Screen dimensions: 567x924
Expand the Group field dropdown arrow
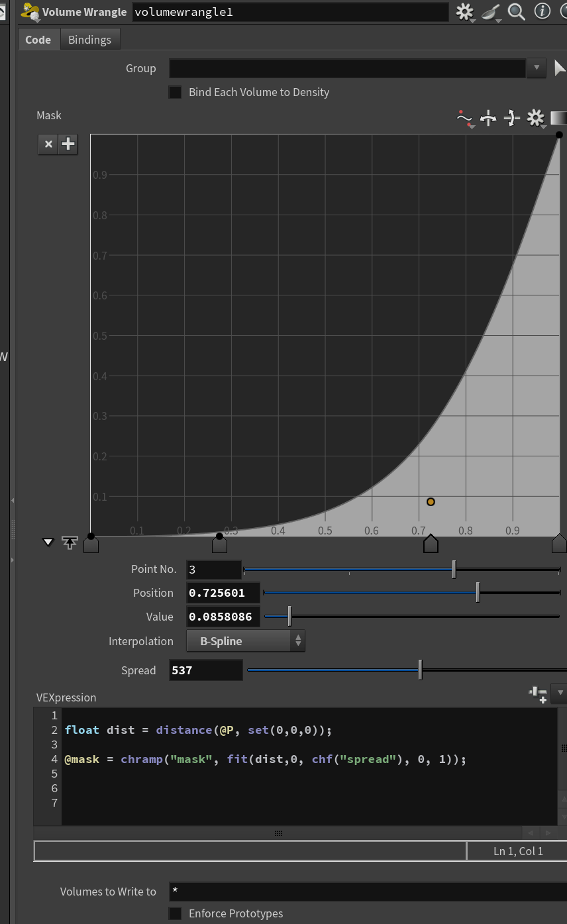click(x=537, y=68)
